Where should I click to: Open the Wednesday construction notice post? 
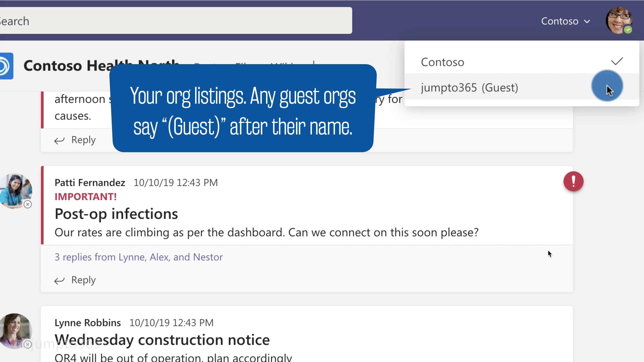[162, 340]
